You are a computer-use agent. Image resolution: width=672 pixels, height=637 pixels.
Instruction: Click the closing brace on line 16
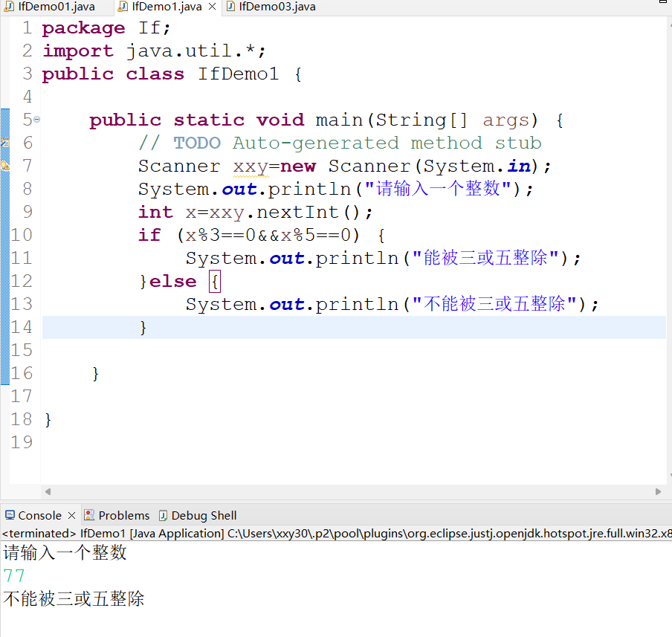[x=96, y=374]
